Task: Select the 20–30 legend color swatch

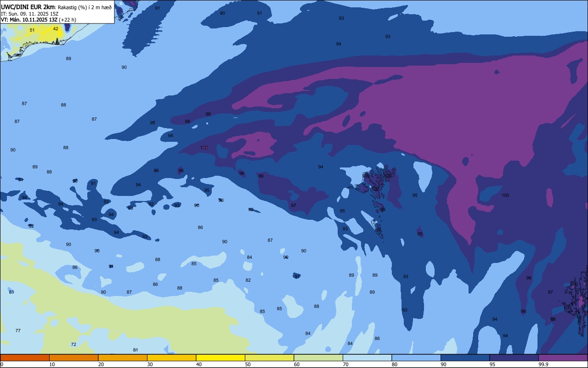Action: (x=123, y=357)
